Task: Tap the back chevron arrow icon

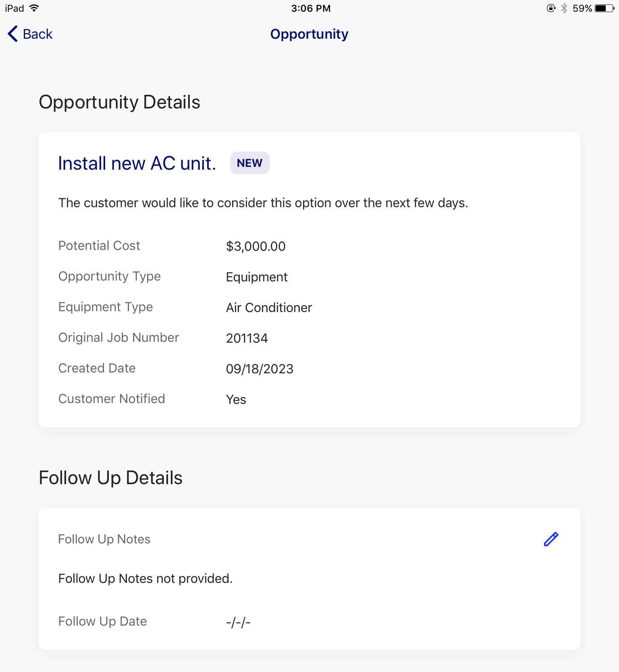Action: point(12,34)
